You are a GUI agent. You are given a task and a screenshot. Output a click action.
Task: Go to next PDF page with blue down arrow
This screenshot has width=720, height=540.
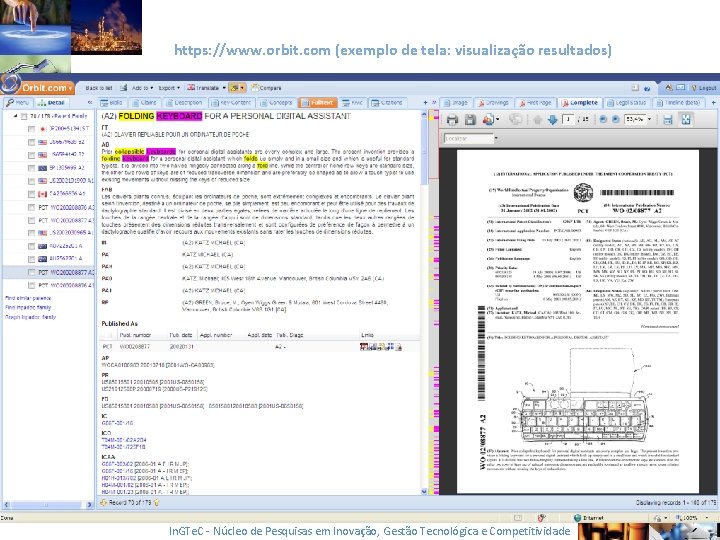552,120
